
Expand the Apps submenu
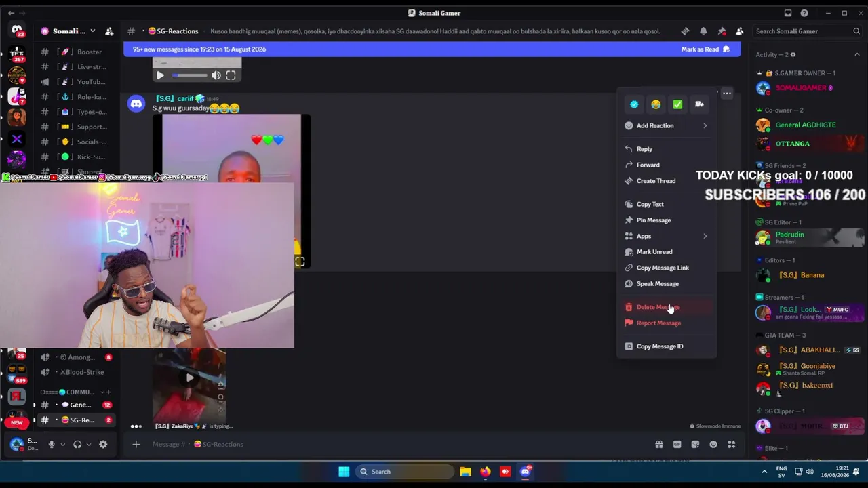pyautogui.click(x=667, y=236)
